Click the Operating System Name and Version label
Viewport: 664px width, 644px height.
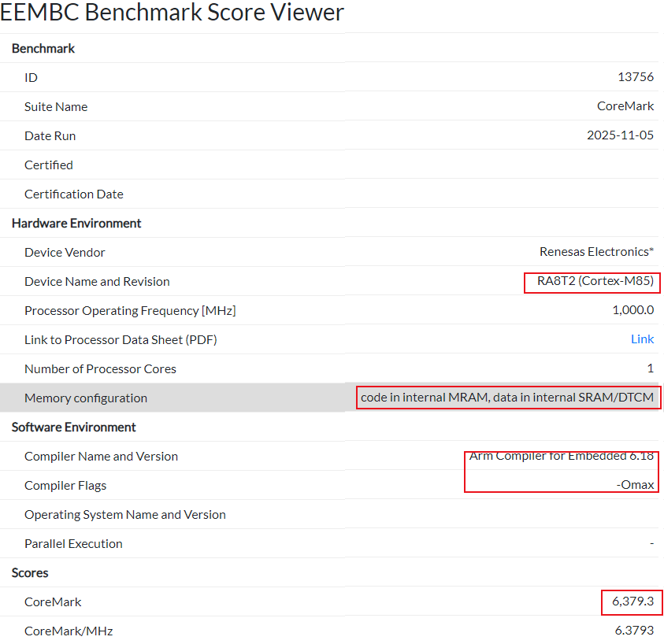125,514
